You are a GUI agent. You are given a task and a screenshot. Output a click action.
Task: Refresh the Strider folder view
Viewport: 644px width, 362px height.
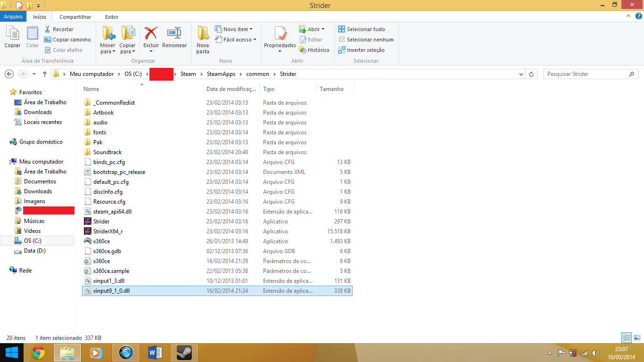coord(532,74)
